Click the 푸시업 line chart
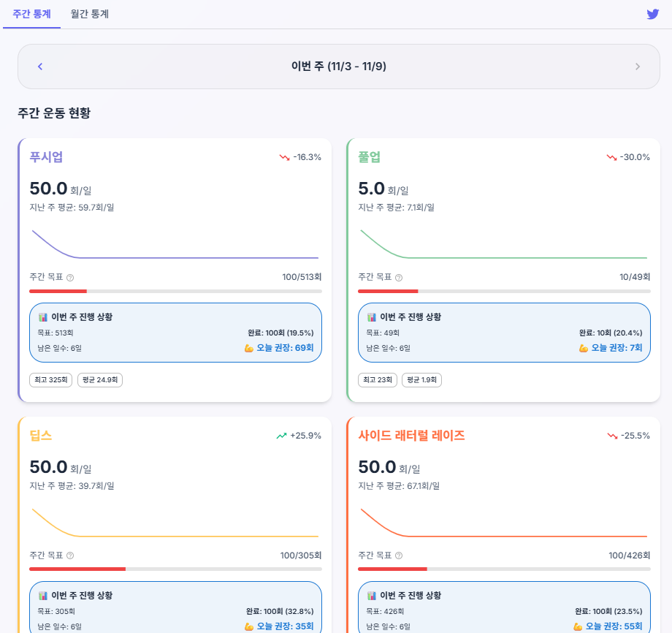 coord(175,245)
